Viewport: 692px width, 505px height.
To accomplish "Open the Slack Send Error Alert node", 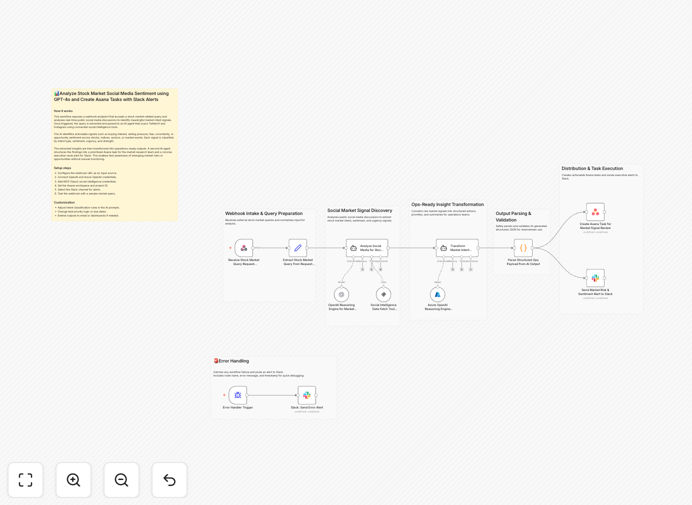I will (307, 395).
